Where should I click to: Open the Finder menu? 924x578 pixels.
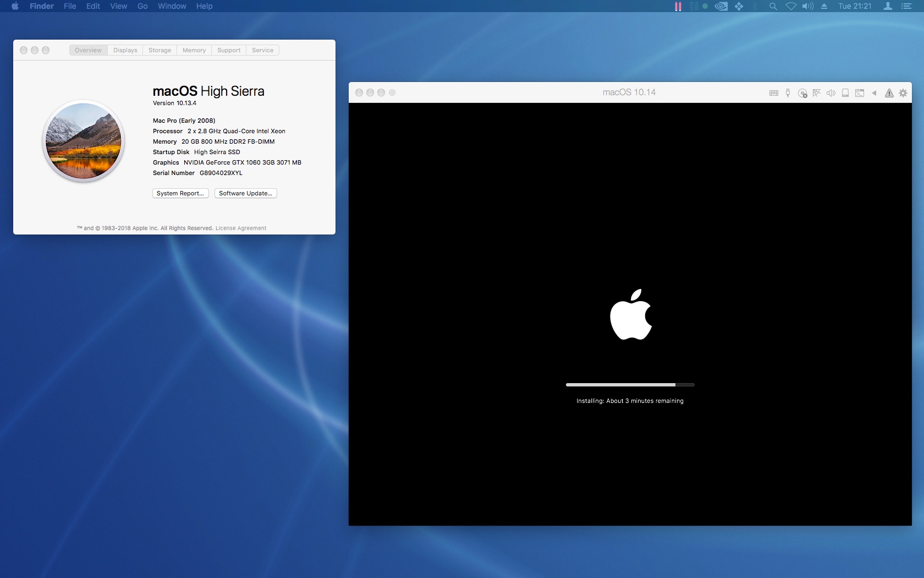click(x=42, y=6)
